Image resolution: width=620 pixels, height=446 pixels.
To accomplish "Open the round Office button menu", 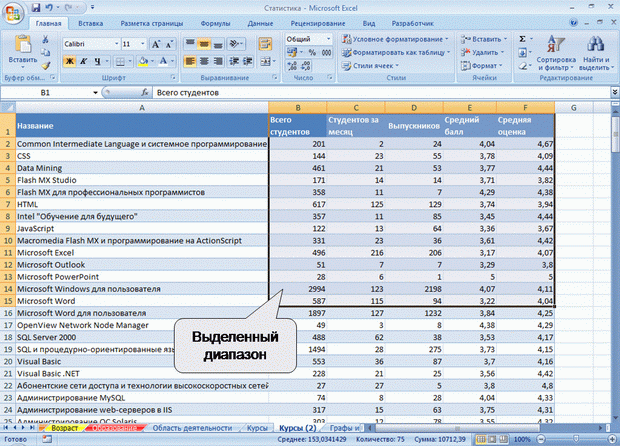I will pyautogui.click(x=13, y=13).
